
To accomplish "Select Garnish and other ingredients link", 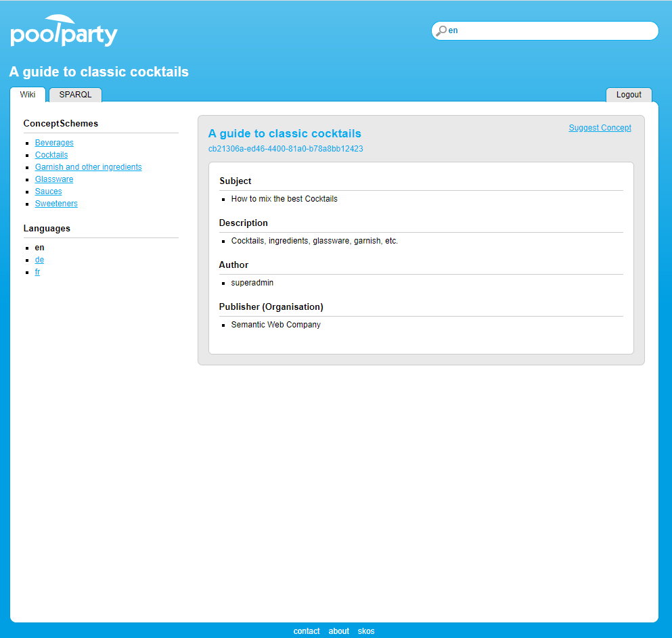I will click(89, 167).
